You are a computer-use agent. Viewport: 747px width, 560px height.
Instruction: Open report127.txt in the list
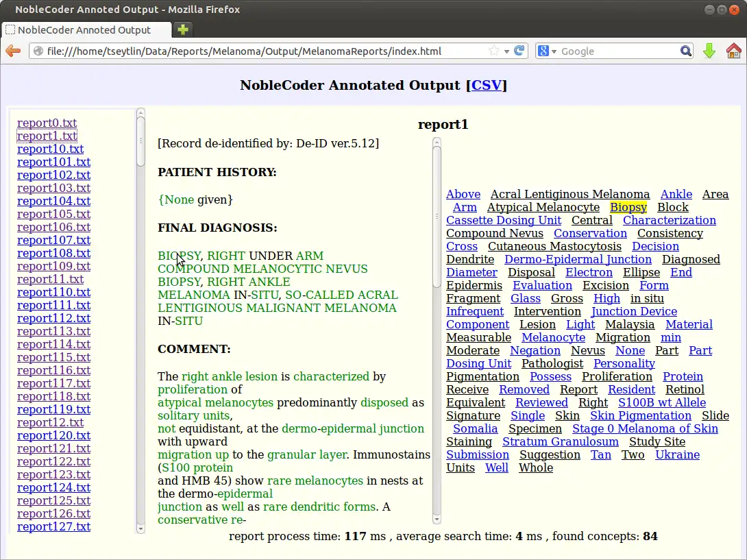click(x=54, y=526)
